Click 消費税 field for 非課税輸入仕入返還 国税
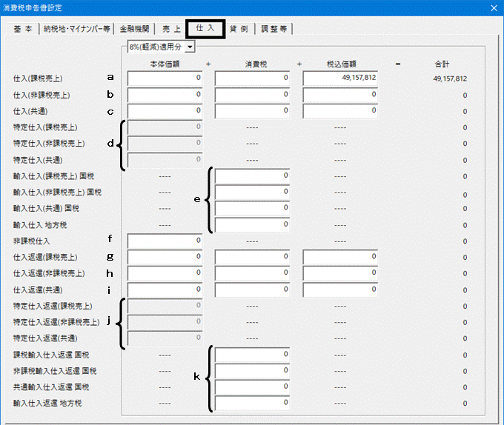This screenshot has width=504, height=425. [x=252, y=371]
